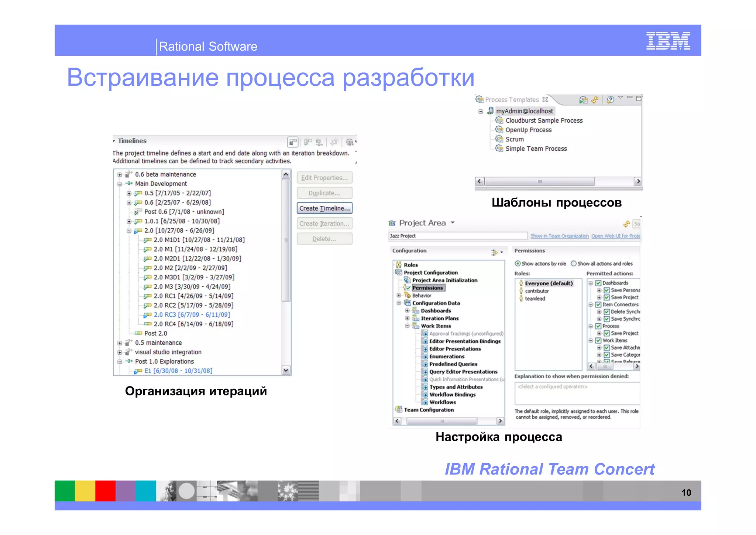Toggle Save Attachment checkbox
756x535 pixels.
[x=606, y=348]
